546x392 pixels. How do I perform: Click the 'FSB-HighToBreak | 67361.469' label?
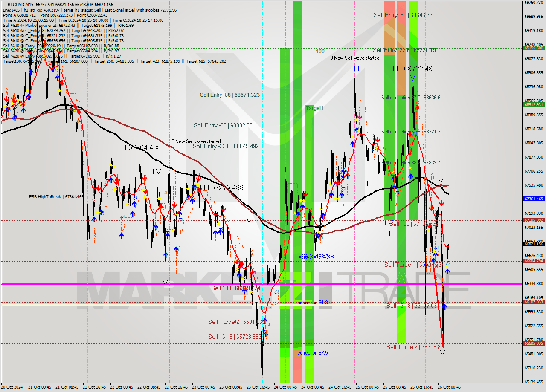click(x=56, y=197)
